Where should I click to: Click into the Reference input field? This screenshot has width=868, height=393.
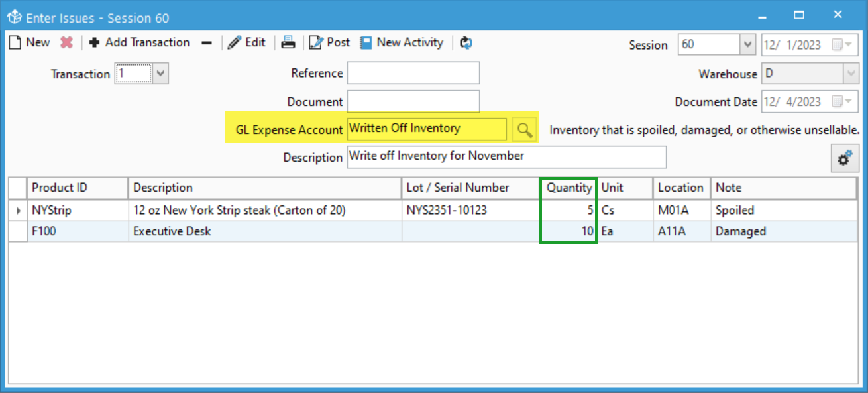coord(413,74)
